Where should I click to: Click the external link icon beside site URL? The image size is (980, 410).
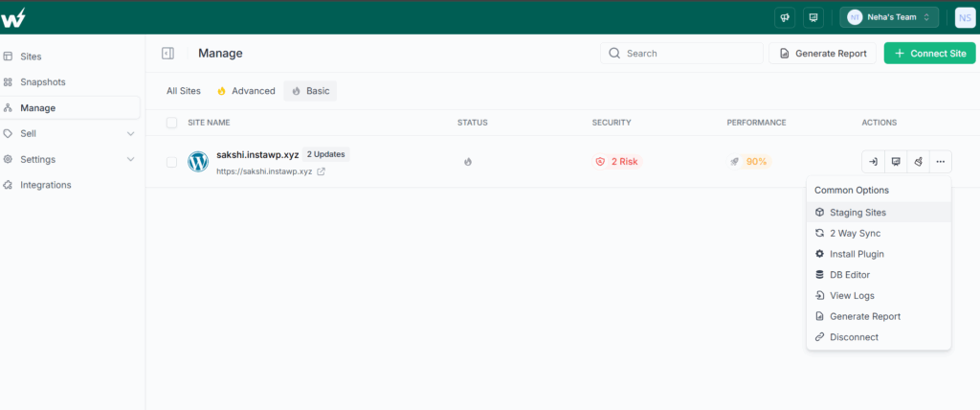point(321,171)
